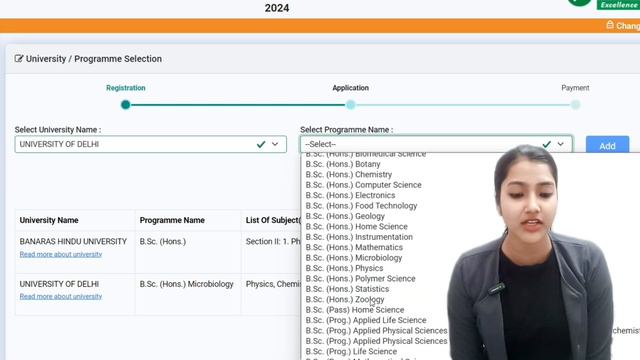Choose B.Sc. (Hons.) Botany option
This screenshot has width=640, height=360.
343,164
